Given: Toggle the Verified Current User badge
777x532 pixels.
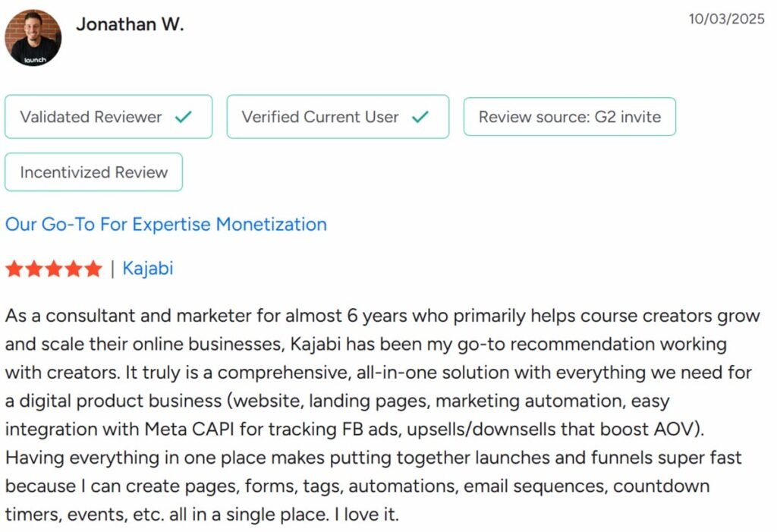Looking at the screenshot, I should (338, 117).
